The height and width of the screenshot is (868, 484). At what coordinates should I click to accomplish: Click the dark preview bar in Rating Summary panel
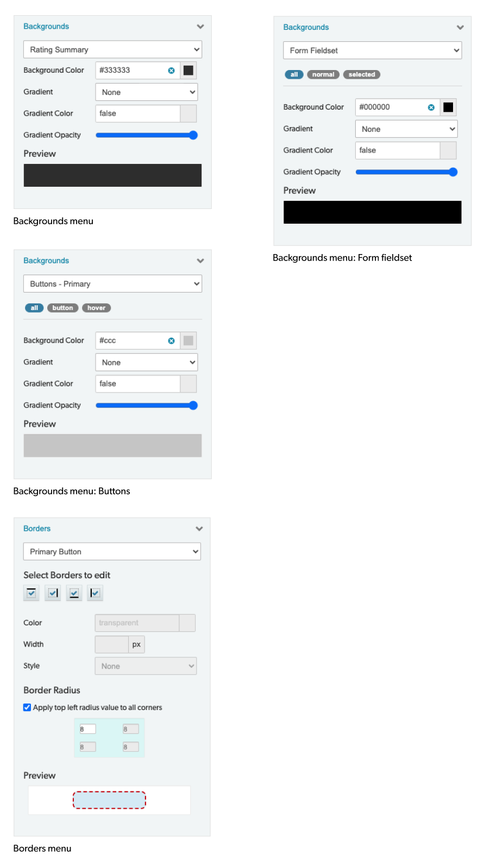click(x=112, y=175)
